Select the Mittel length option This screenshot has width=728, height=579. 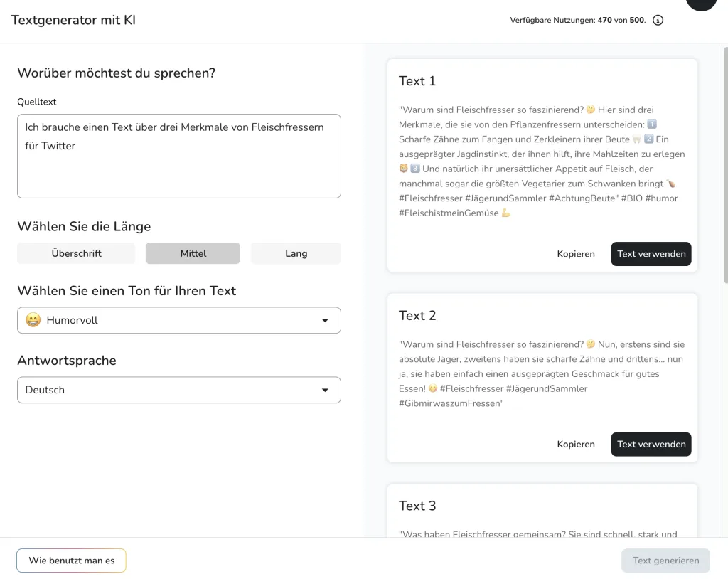tap(193, 253)
